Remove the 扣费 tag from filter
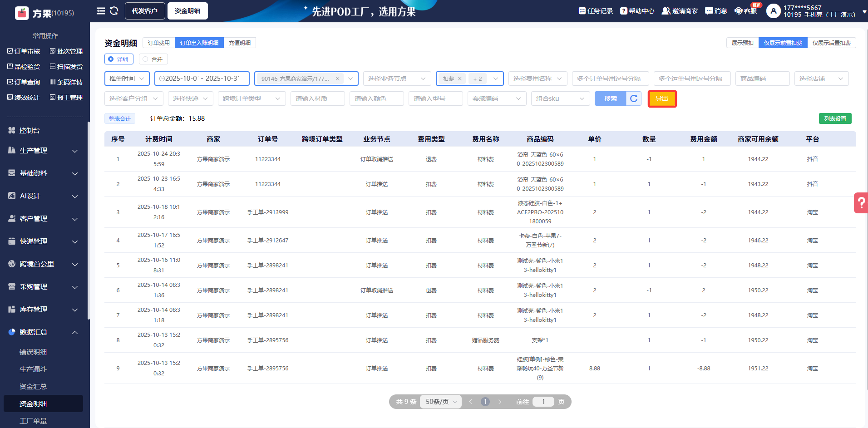The image size is (868, 428). pos(460,79)
